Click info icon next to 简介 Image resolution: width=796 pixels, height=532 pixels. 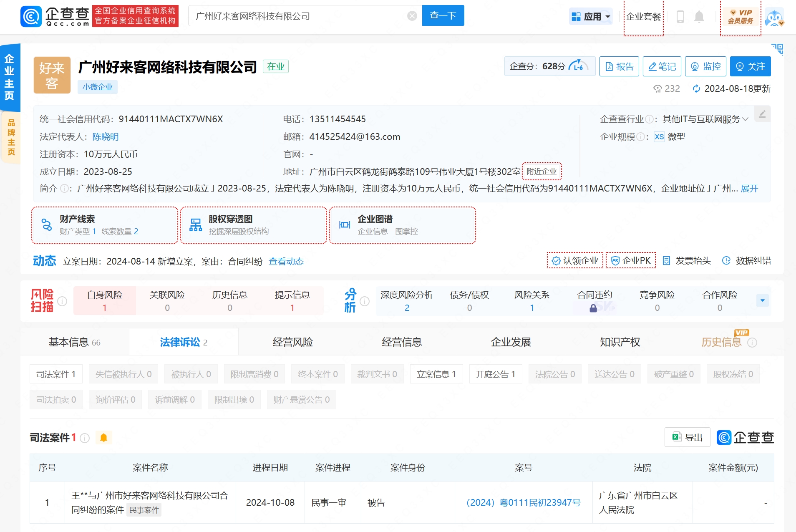64,189
